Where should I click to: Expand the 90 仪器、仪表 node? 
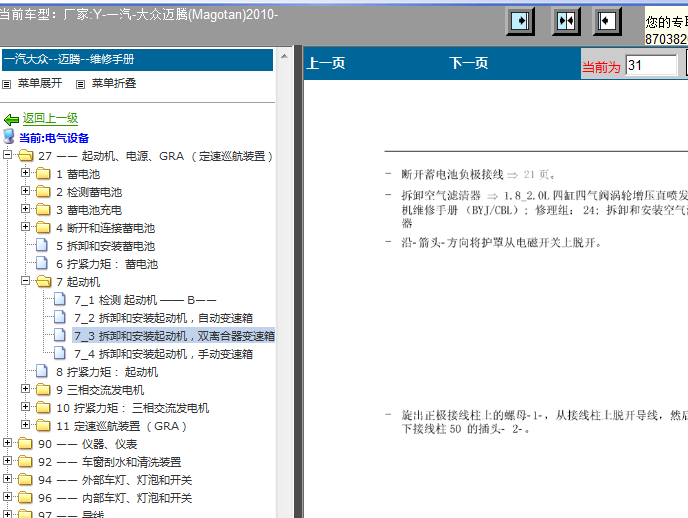(x=7, y=442)
